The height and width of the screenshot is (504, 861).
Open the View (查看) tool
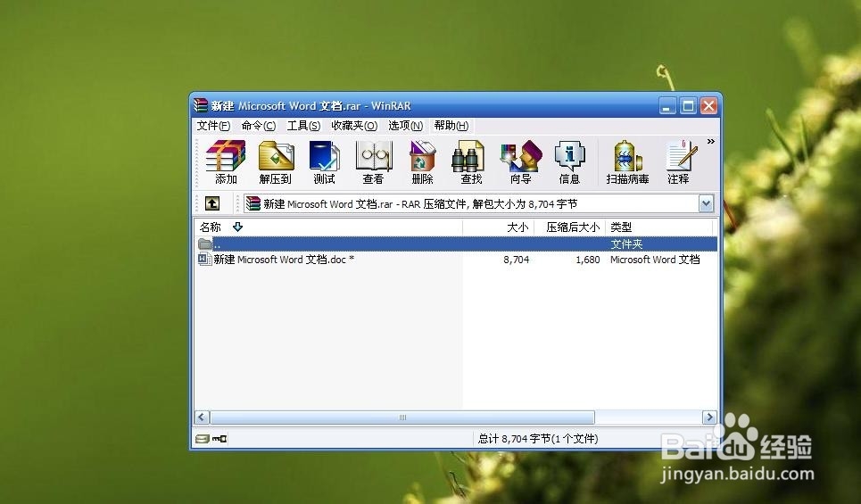pos(373,162)
